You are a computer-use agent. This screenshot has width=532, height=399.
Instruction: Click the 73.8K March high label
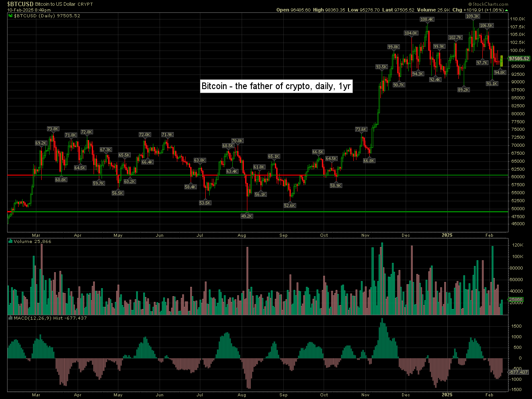(53, 129)
